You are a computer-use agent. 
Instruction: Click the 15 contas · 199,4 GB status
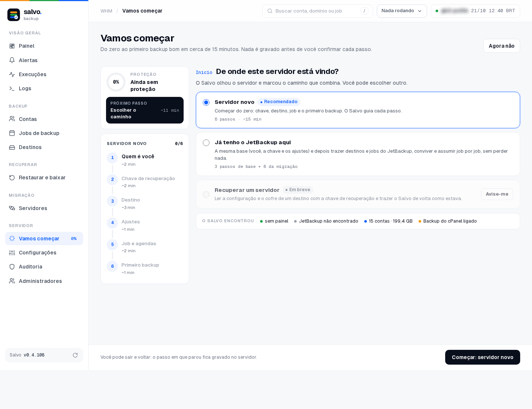(388, 221)
